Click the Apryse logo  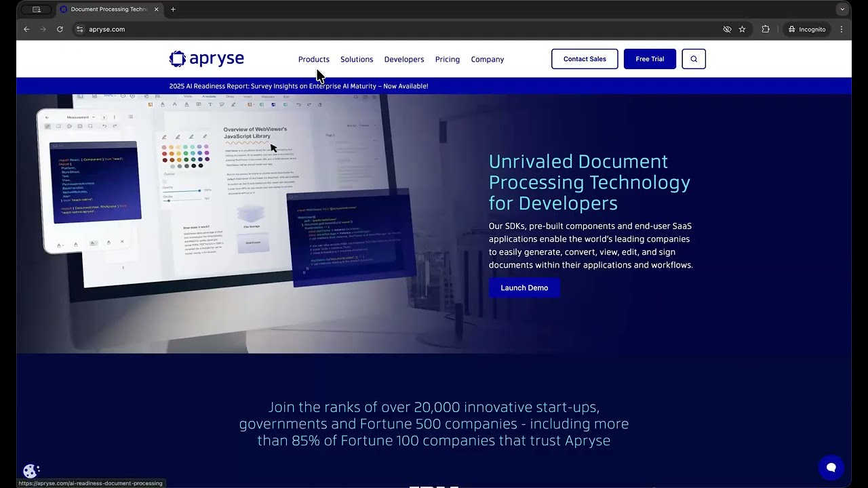click(206, 59)
